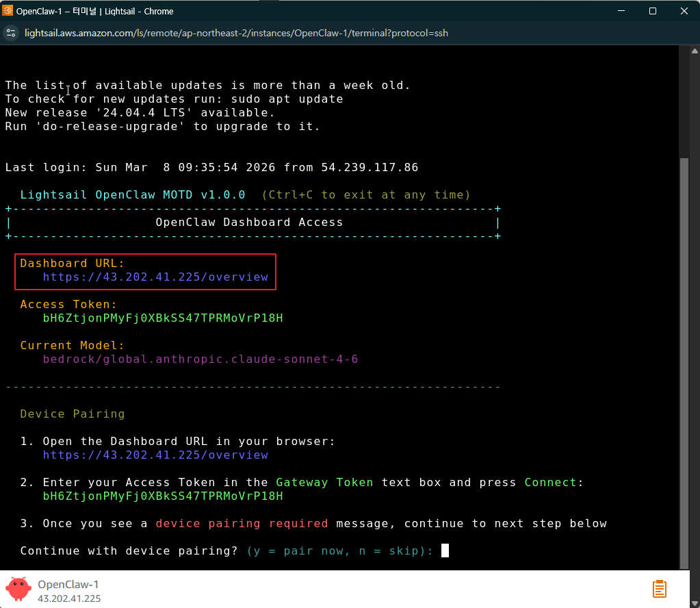
Task: Click the 'Gateway Token' green text
Action: click(324, 482)
